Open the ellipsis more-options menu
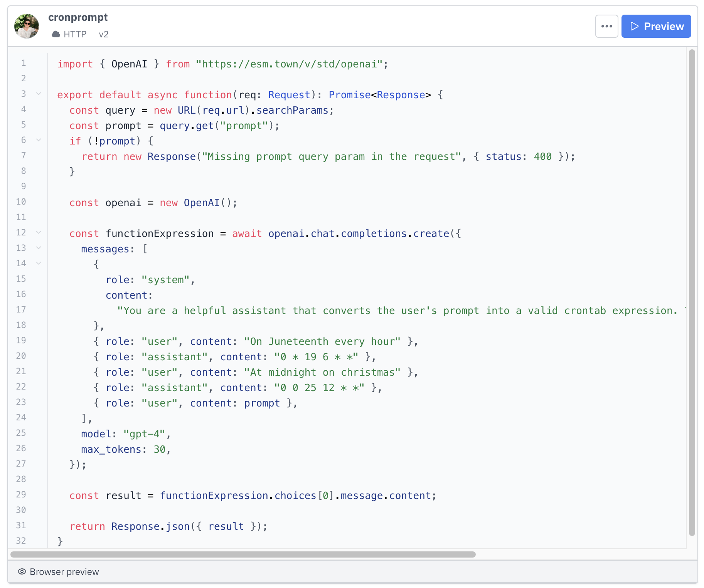The width and height of the screenshot is (704, 588). coord(606,26)
